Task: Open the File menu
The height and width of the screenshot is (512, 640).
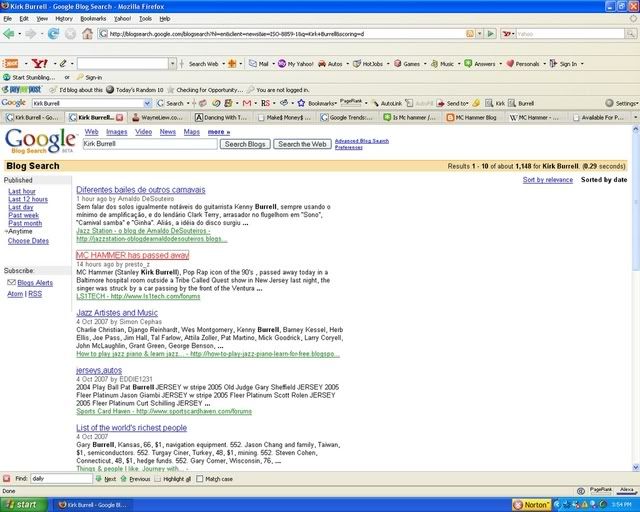Action: (x=8, y=19)
